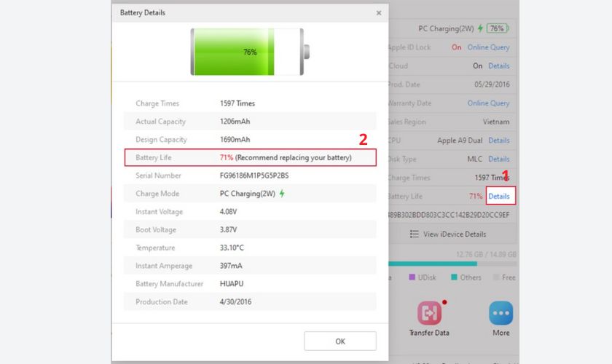612x364 pixels.
Task: Click Online Query for Warranty Date
Action: click(x=488, y=103)
